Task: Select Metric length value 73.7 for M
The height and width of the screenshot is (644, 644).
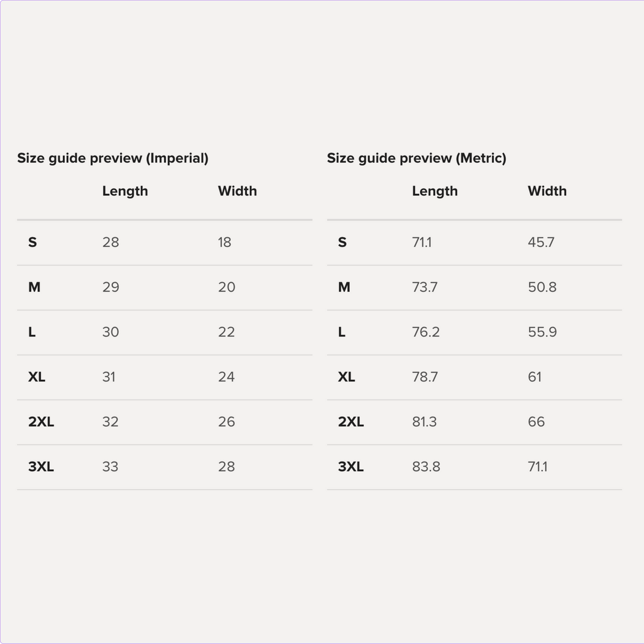Action: point(425,287)
